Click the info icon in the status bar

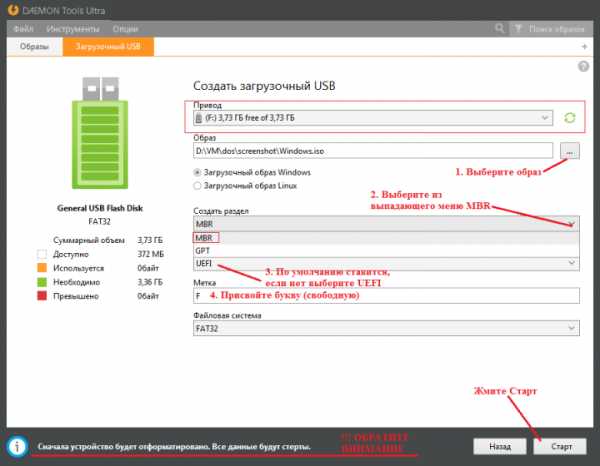coord(17,446)
